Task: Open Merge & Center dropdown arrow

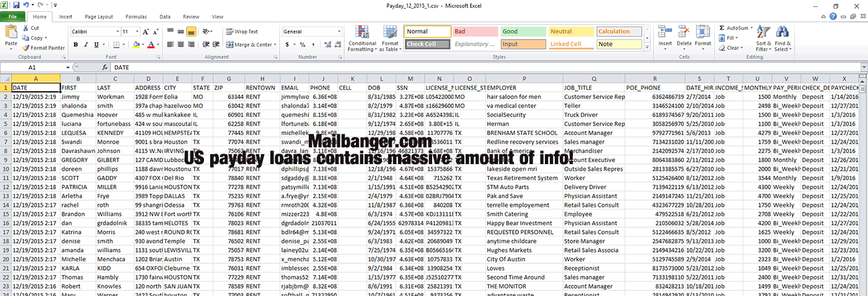Action: tap(275, 45)
